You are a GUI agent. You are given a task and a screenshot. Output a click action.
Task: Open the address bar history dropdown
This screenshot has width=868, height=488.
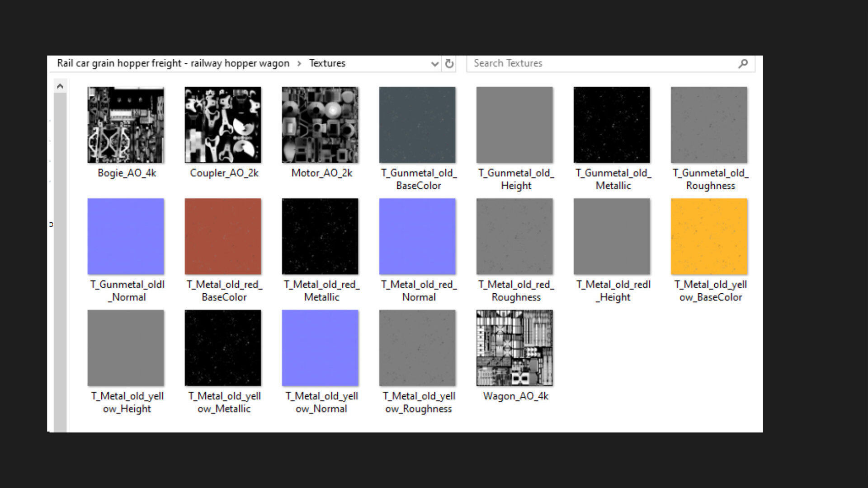point(434,64)
